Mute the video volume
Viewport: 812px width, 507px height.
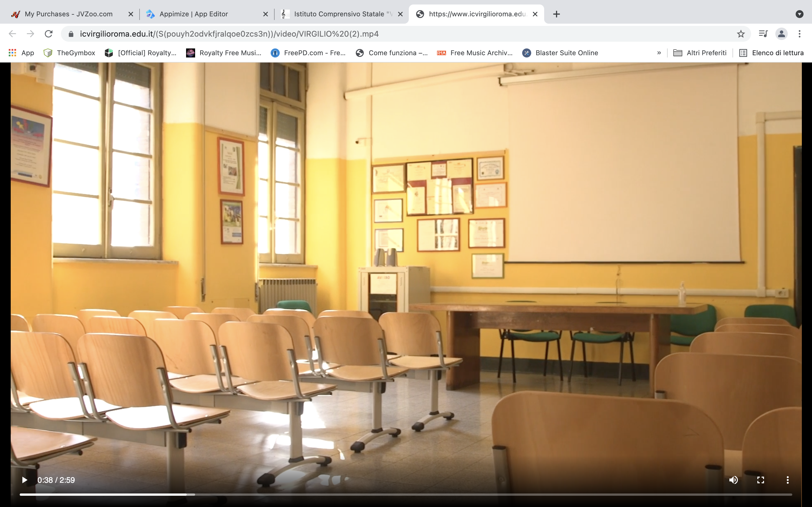(x=734, y=480)
